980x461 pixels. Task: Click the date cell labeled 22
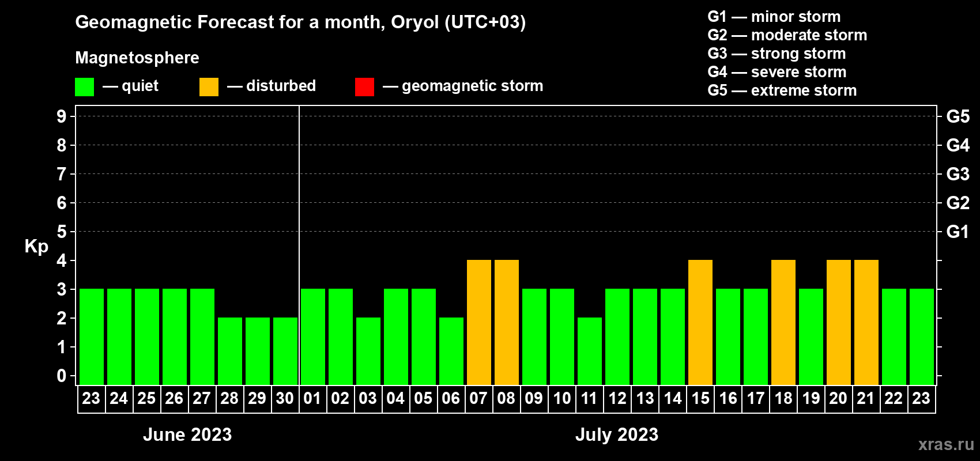click(894, 399)
